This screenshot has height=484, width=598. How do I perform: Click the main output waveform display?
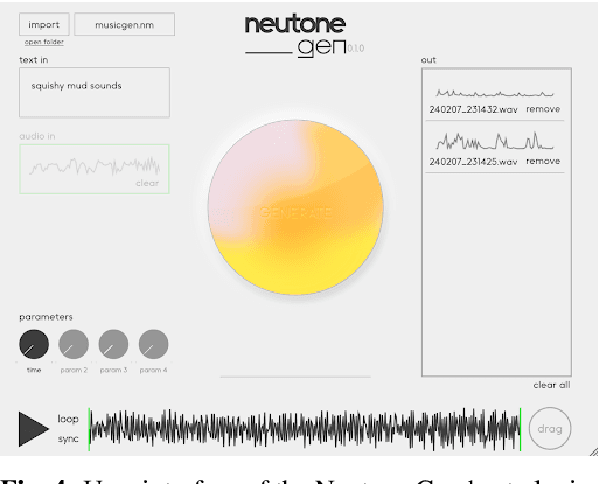point(305,429)
